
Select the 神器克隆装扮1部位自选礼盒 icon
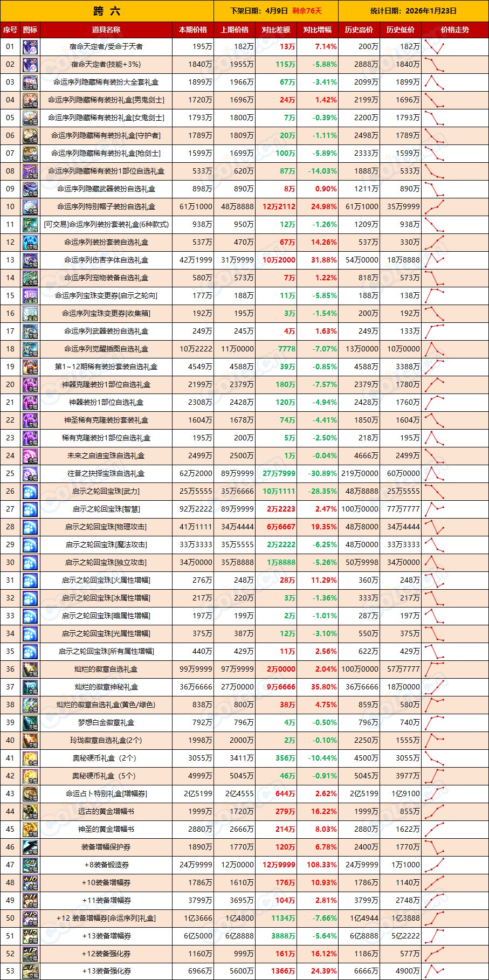point(30,385)
